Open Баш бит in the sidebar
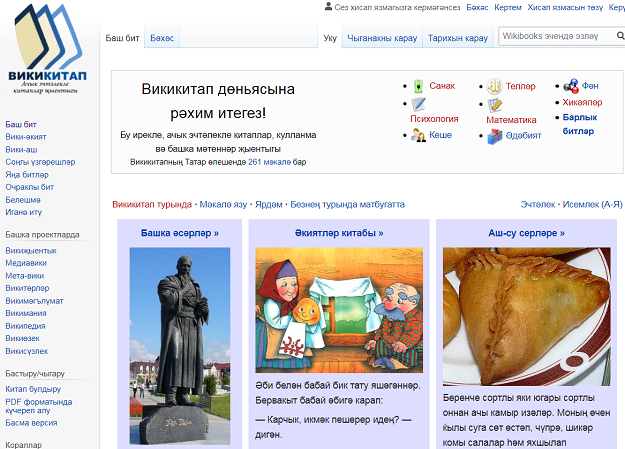This screenshot has height=449, width=625. [x=21, y=124]
